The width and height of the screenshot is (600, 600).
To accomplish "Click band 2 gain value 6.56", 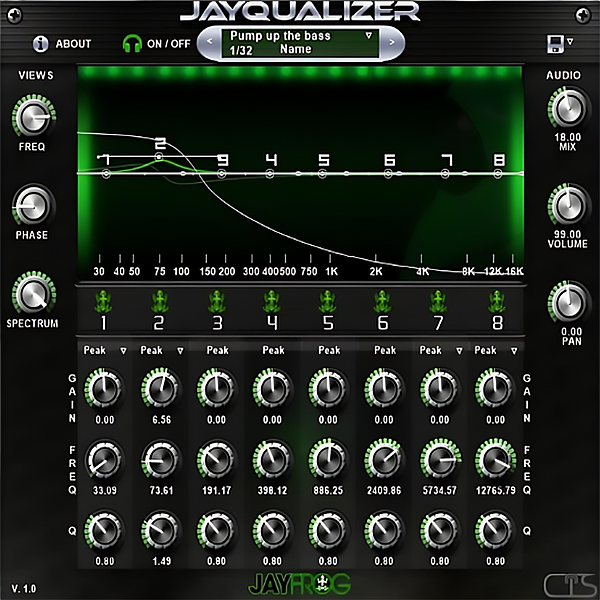I will [x=161, y=420].
